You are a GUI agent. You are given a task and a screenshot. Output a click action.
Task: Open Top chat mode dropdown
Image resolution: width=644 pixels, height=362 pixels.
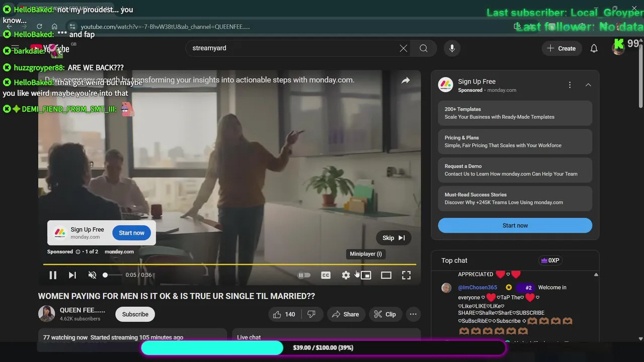point(454,260)
